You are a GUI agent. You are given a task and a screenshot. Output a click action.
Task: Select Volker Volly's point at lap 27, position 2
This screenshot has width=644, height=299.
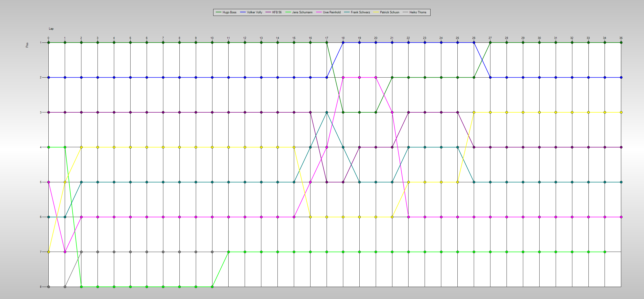[x=490, y=77]
